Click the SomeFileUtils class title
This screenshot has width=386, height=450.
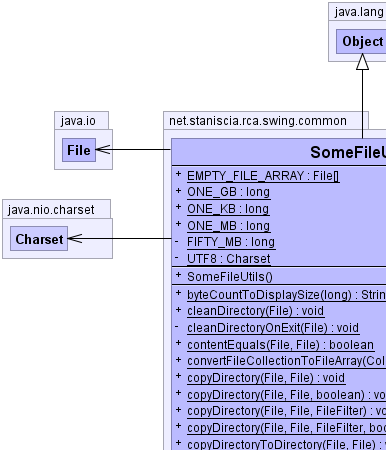[x=348, y=152]
